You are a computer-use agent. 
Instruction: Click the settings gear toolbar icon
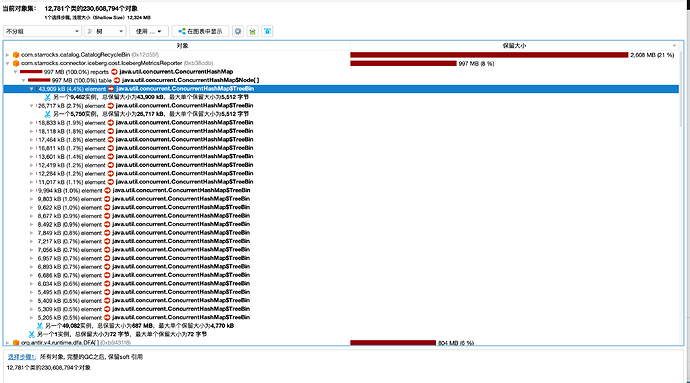[x=238, y=31]
